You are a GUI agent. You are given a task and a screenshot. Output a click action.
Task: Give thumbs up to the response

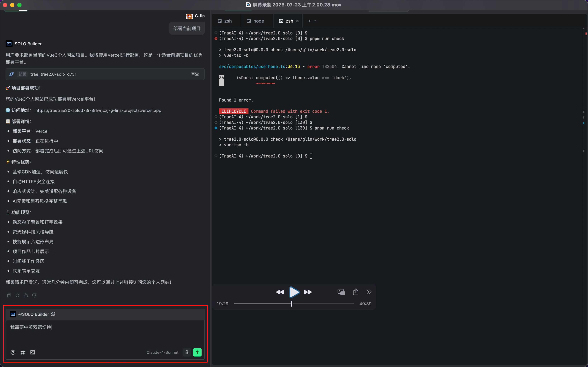tap(26, 295)
